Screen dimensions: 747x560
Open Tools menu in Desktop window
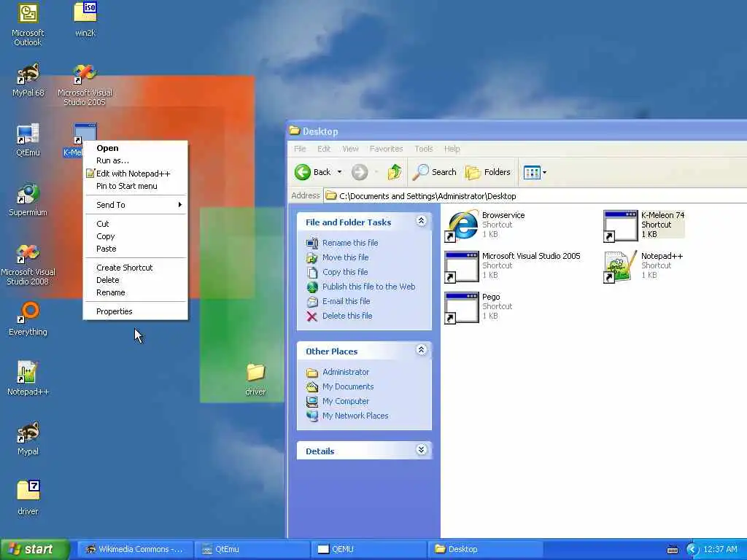[x=424, y=149]
